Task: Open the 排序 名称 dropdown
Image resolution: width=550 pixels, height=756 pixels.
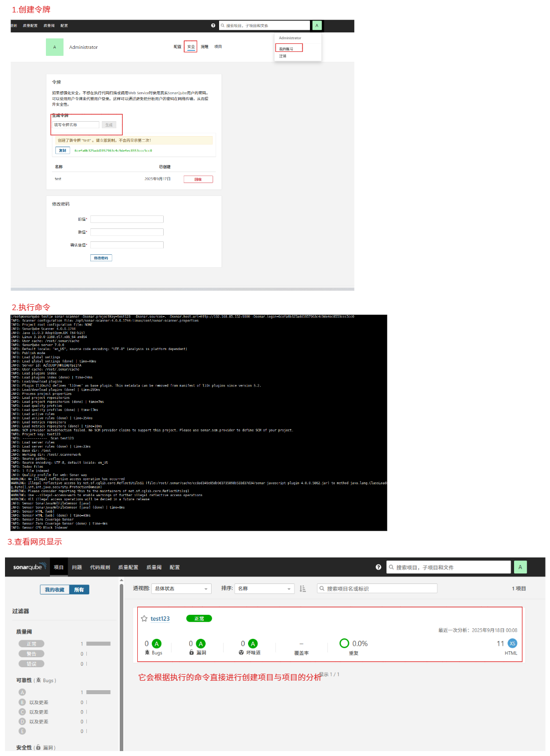Action: click(265, 588)
